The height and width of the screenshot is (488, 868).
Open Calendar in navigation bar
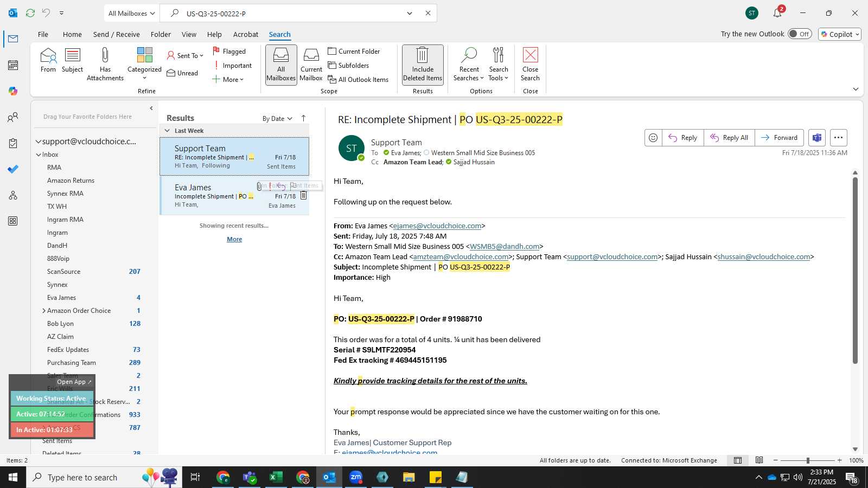click(13, 65)
